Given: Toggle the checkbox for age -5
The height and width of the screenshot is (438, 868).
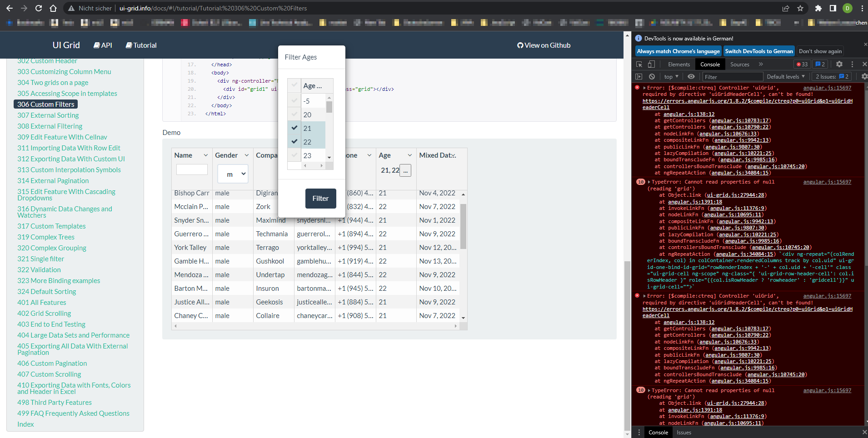Looking at the screenshot, I should pyautogui.click(x=294, y=100).
